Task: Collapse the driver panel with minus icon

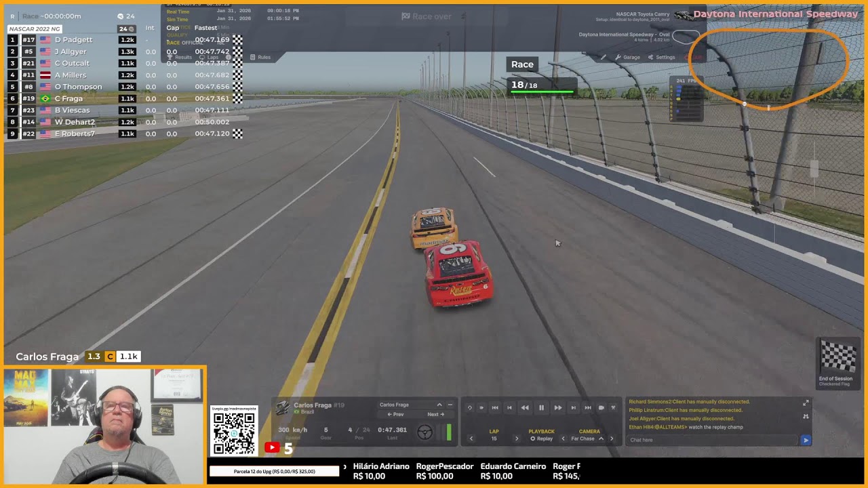Action: coord(450,405)
